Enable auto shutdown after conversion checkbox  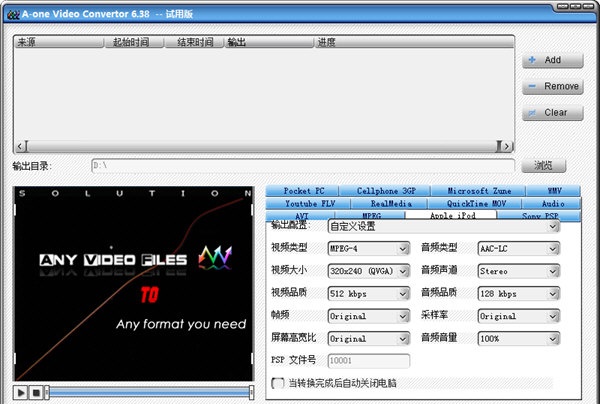277,383
